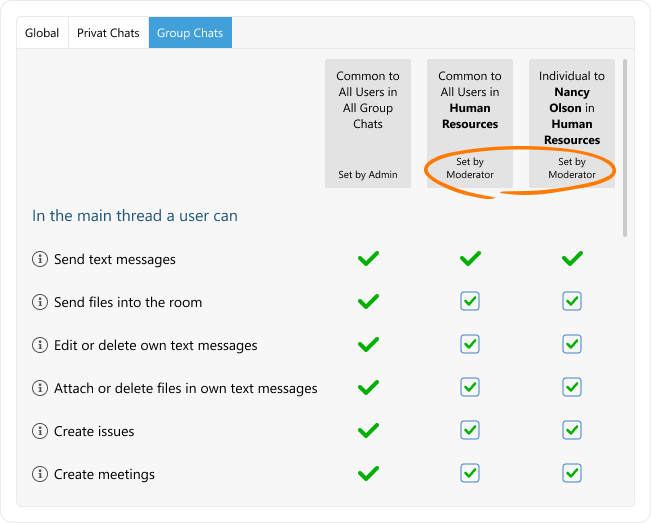Click the All Group Chats column header
The height and width of the screenshot is (523, 651).
coord(368,123)
